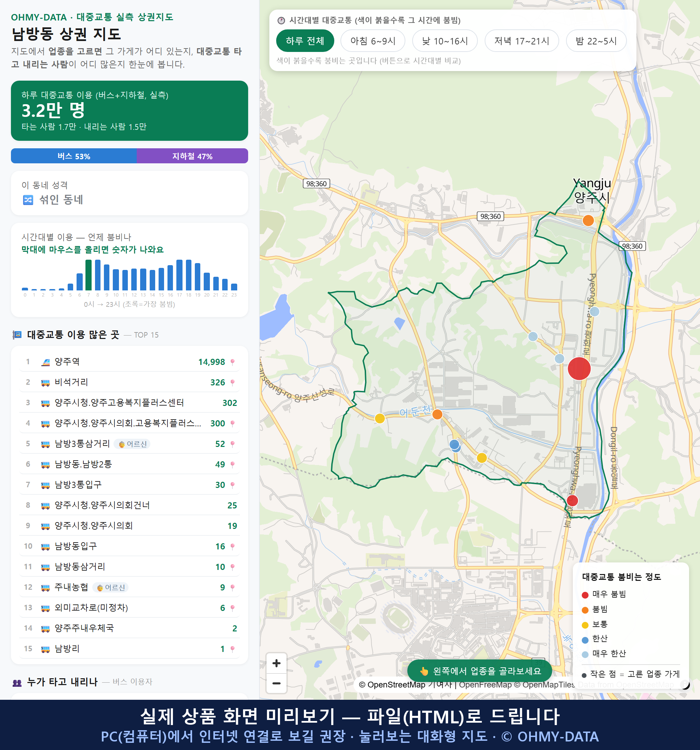Click the blue 한산 legend swatch
The image size is (700, 750).
pyautogui.click(x=585, y=640)
